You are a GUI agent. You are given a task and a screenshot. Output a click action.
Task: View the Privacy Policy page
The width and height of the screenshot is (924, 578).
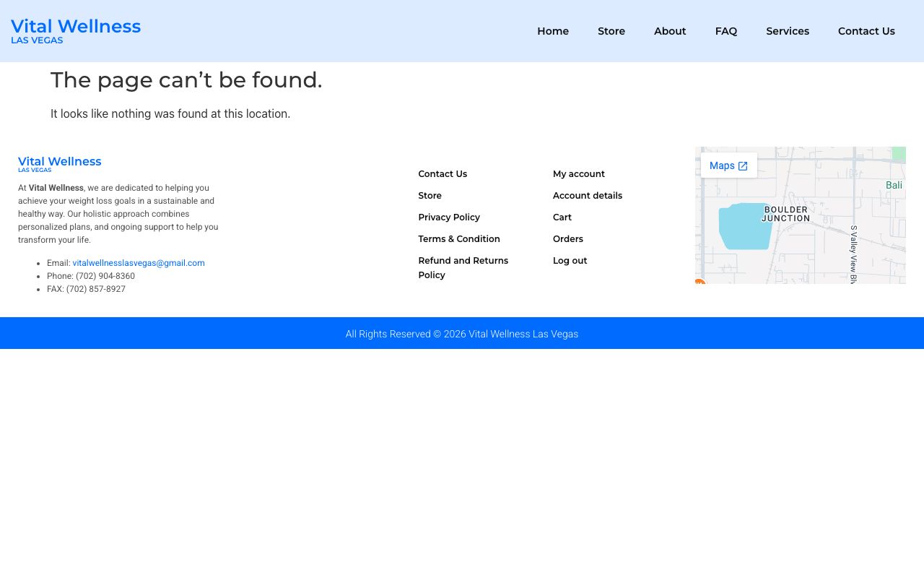coord(449,217)
